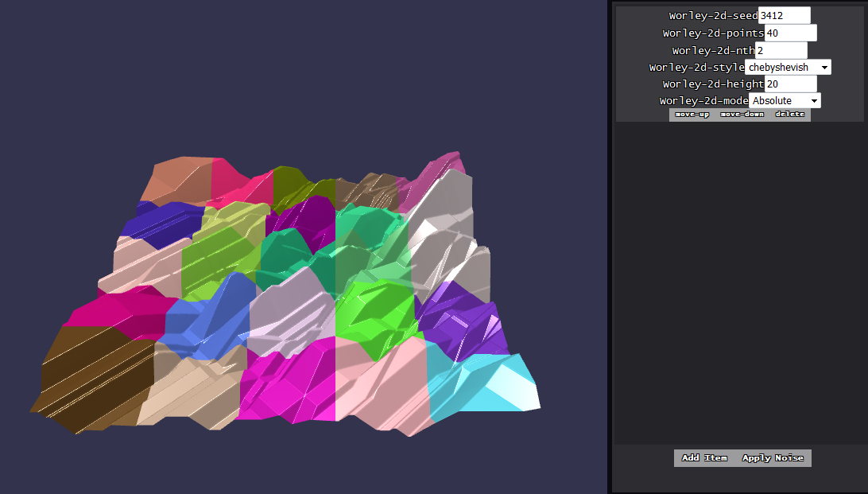Select the bright green terrain cell
The width and height of the screenshot is (868, 494).
pos(374,314)
